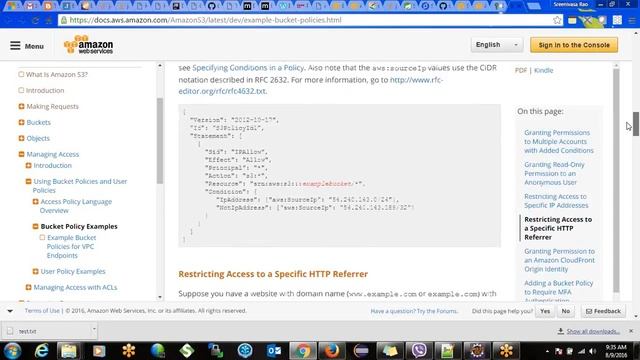640x360 pixels.
Task: Open the hamburger Menu icon
Action: pyautogui.click(x=15, y=45)
